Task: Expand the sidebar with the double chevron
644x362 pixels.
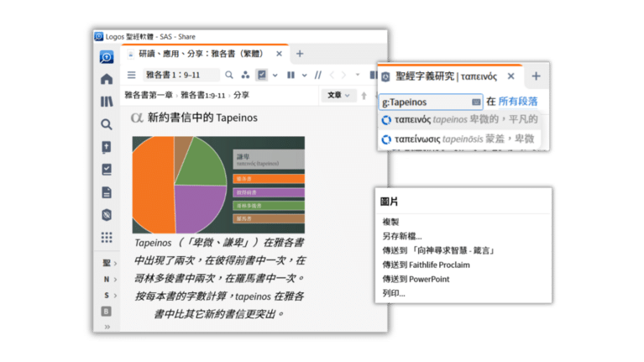Action: (x=107, y=327)
